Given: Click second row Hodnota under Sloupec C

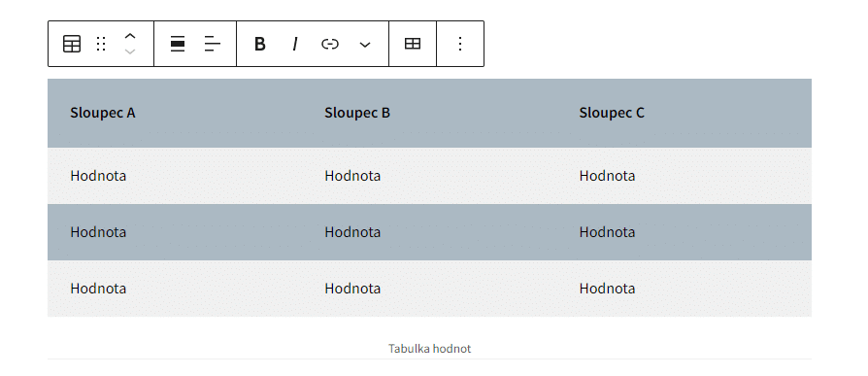Looking at the screenshot, I should coord(607,232).
